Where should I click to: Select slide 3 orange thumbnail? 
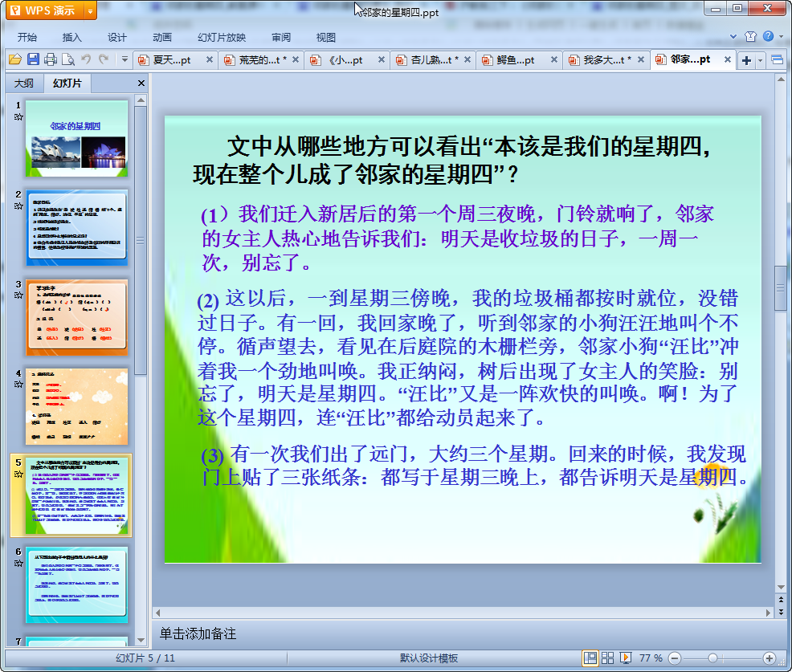click(77, 317)
